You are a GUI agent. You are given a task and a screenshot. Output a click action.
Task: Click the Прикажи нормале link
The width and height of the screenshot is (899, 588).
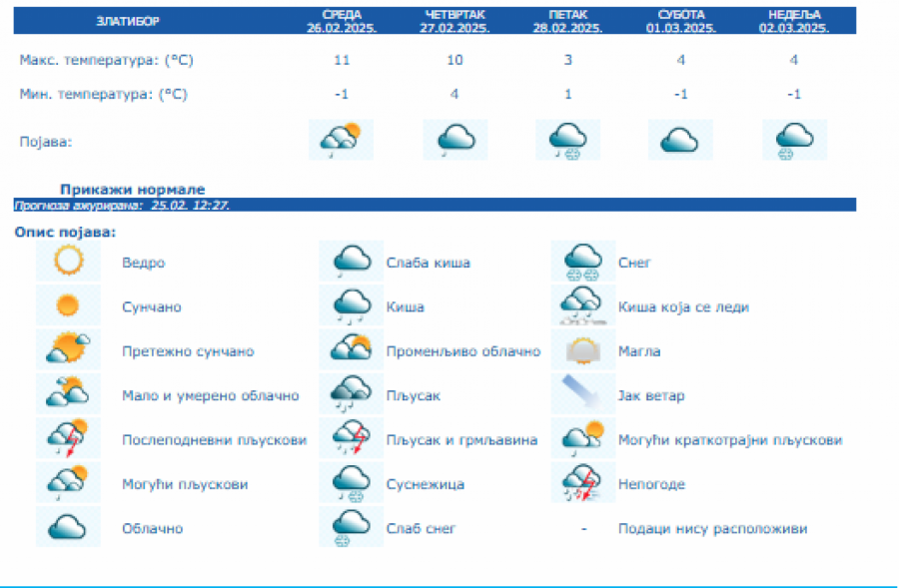[132, 189]
